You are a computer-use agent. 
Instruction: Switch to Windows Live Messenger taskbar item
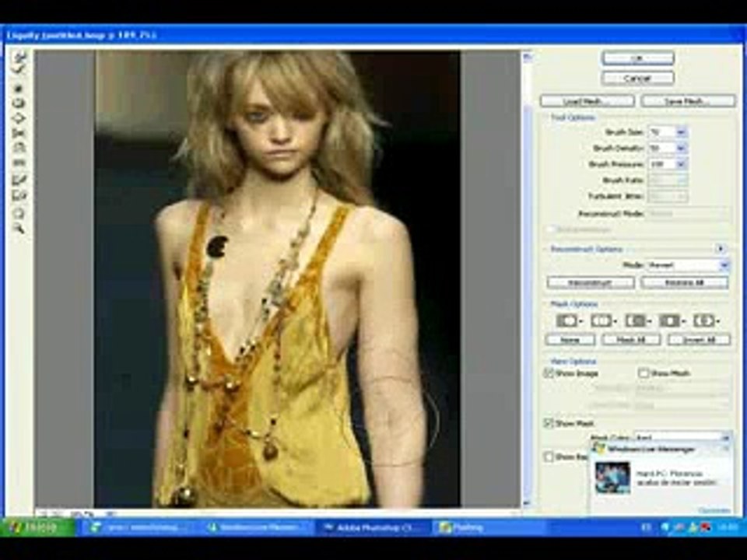click(x=258, y=527)
